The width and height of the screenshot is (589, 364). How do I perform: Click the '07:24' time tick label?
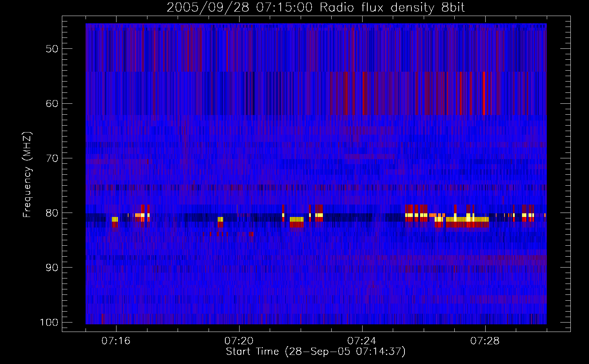point(362,341)
